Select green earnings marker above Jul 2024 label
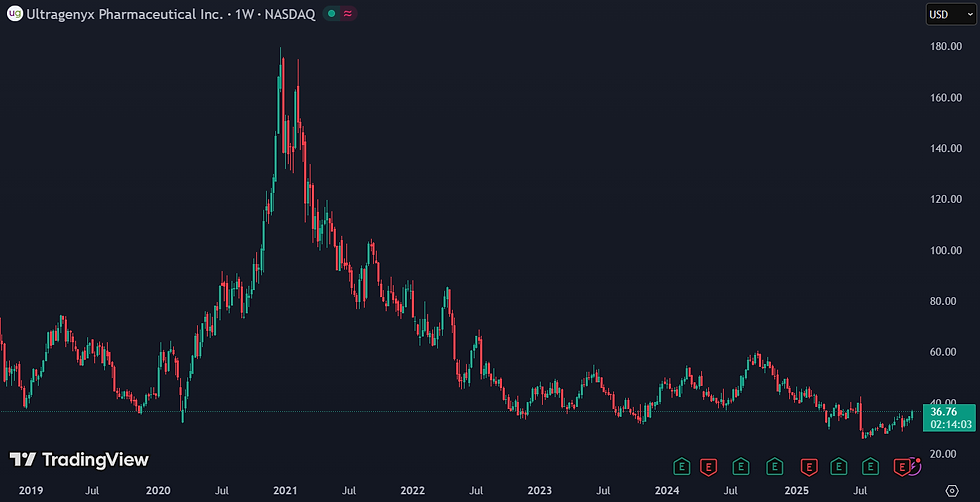This screenshot has width=980, height=502. coord(741,466)
